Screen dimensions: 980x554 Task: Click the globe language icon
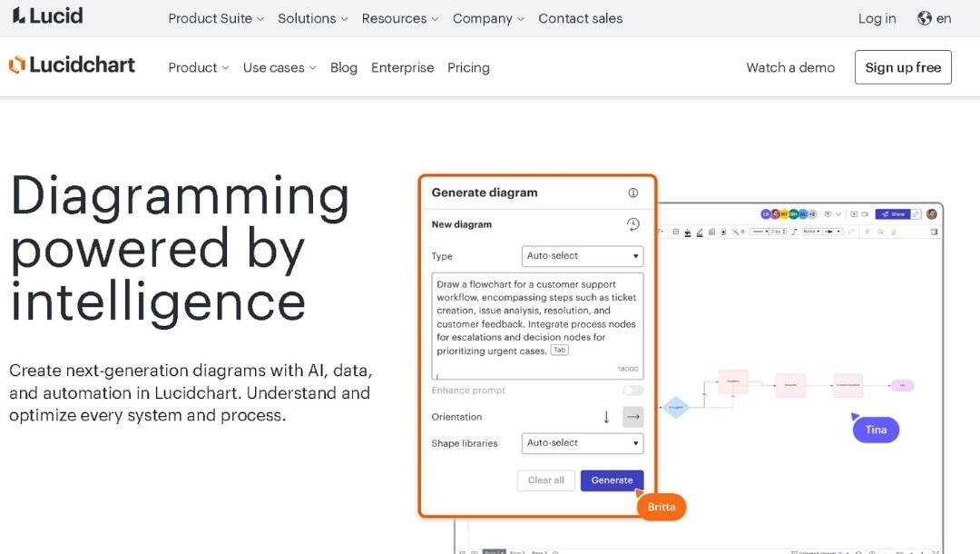click(x=925, y=19)
